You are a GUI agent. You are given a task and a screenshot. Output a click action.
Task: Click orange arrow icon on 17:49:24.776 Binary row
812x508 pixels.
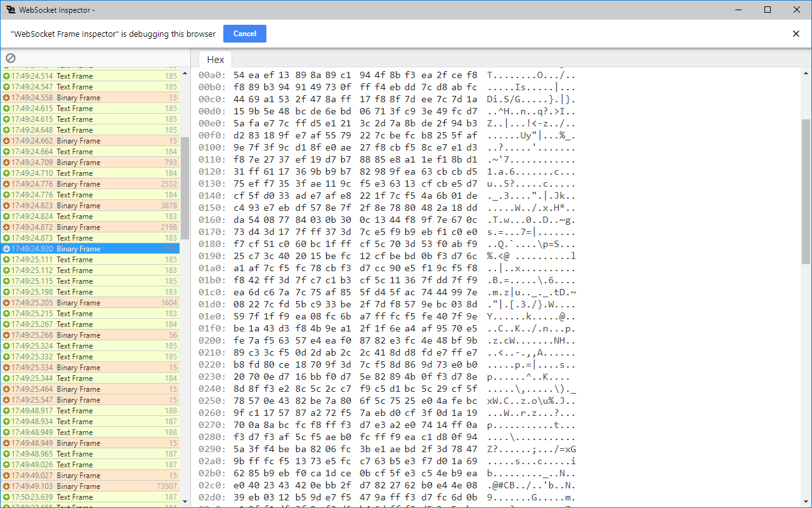coord(6,184)
